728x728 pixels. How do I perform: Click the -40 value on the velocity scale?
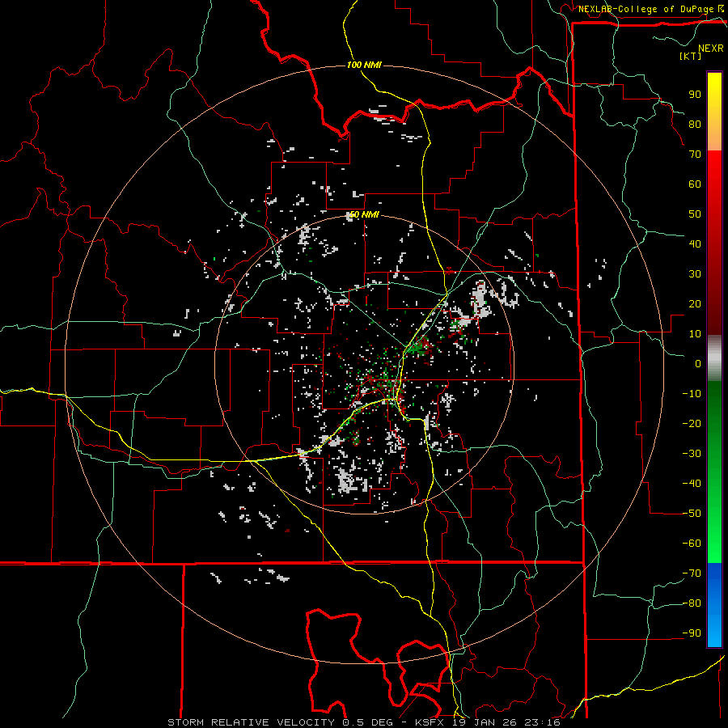pos(692,484)
